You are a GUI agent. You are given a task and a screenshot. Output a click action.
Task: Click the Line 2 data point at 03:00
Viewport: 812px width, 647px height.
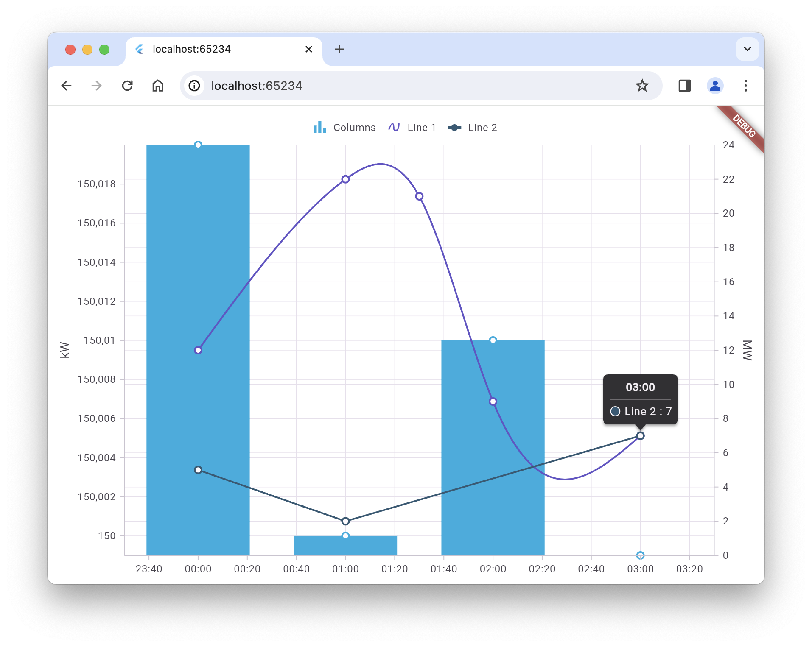click(640, 436)
